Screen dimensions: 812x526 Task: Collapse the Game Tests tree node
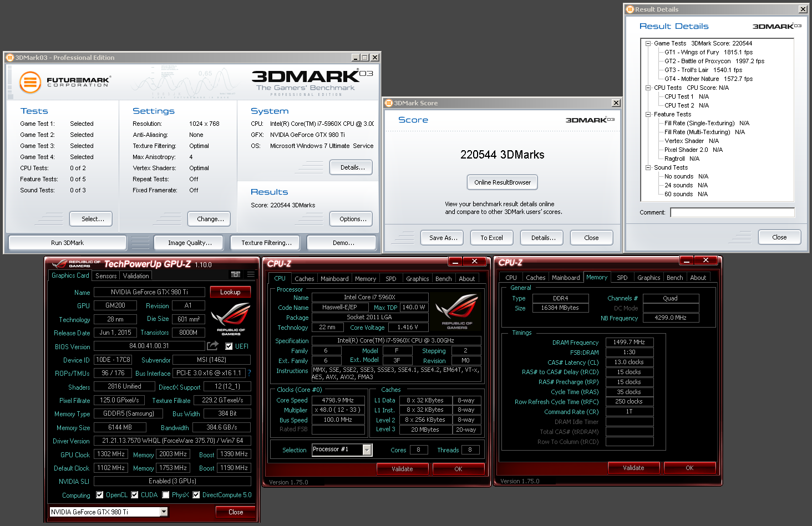[648, 43]
